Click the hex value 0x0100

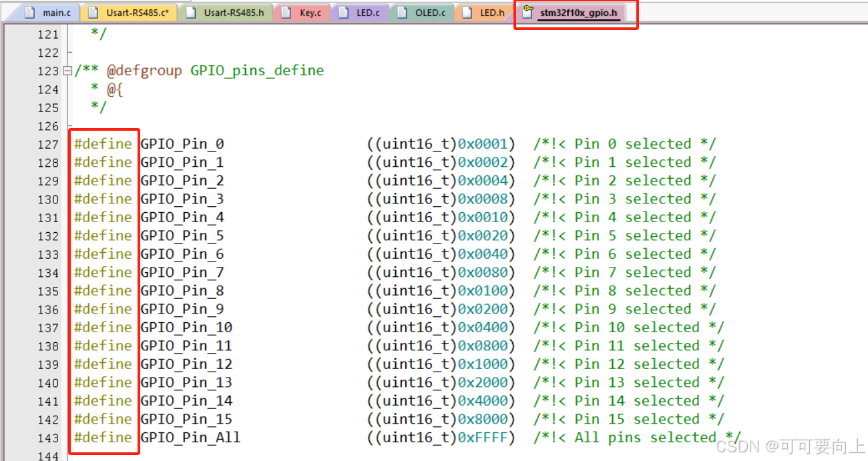(x=483, y=291)
